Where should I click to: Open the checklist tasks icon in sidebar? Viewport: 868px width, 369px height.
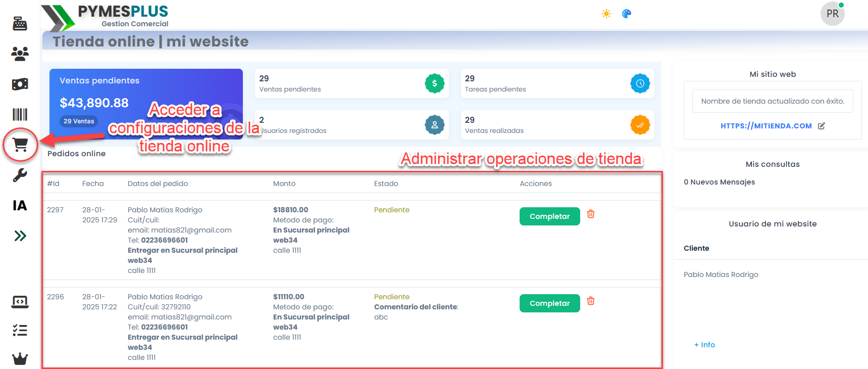click(20, 330)
